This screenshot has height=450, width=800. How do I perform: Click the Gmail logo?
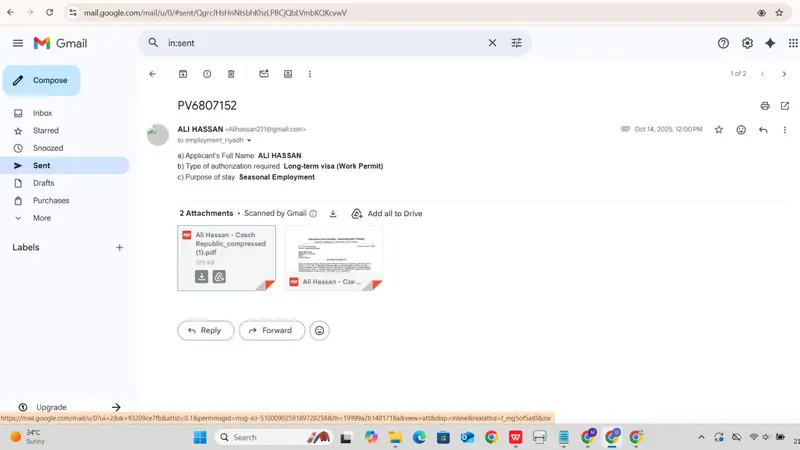click(60, 43)
